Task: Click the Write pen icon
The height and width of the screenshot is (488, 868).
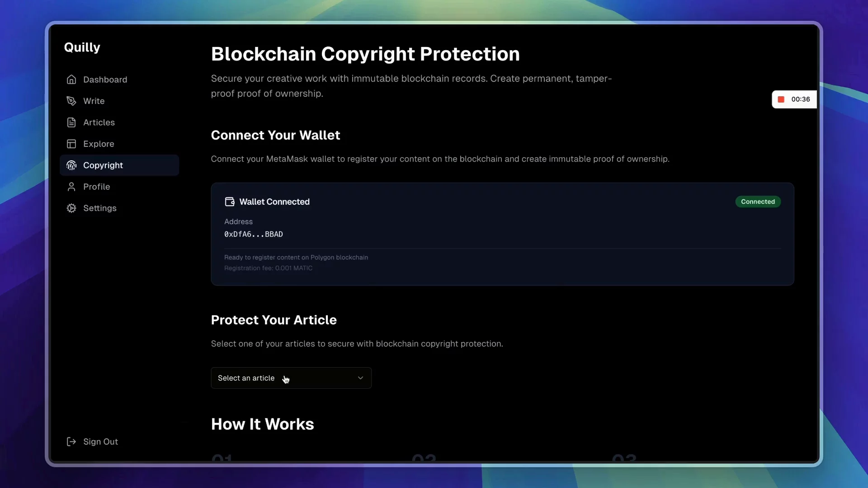Action: point(71,101)
